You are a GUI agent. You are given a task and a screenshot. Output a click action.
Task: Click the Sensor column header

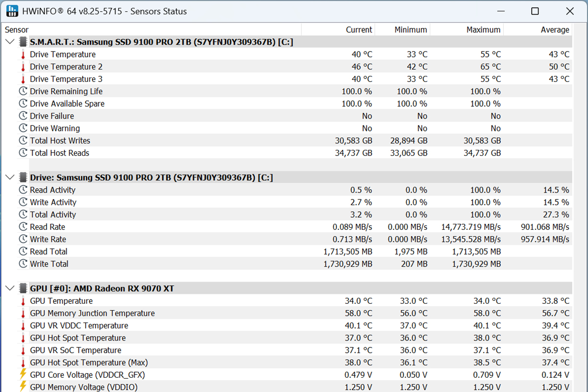(x=17, y=30)
